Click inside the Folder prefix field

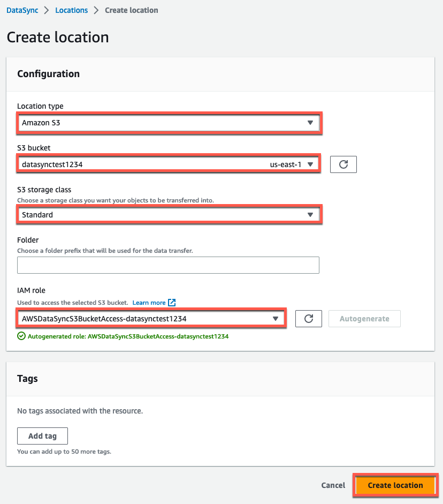168,265
